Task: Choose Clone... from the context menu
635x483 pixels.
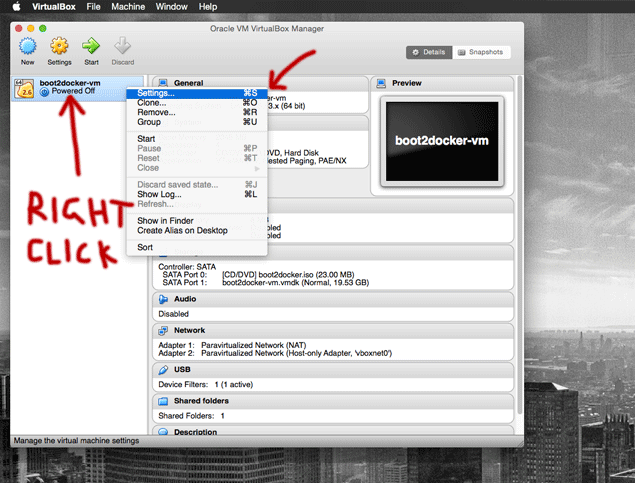Action: 197,103
